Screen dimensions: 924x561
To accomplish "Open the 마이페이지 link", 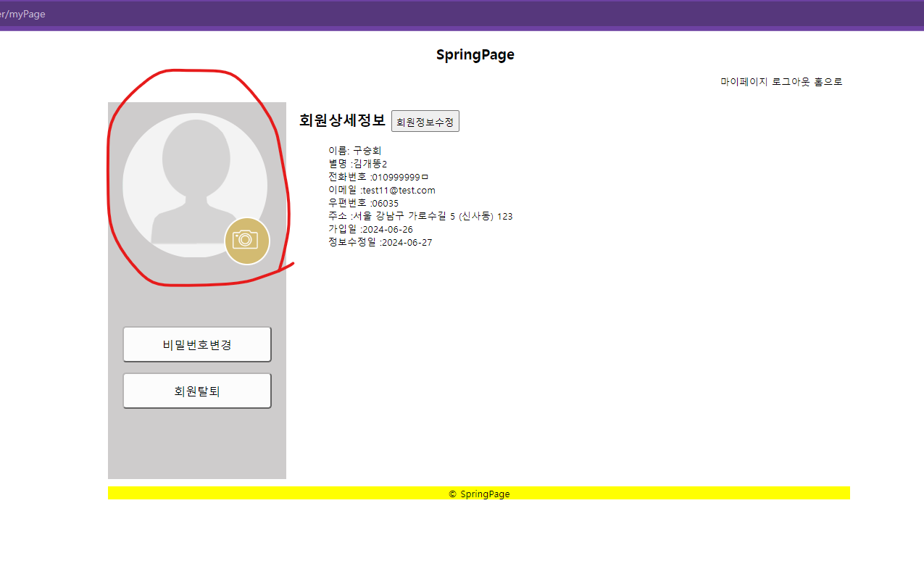I will pyautogui.click(x=744, y=82).
